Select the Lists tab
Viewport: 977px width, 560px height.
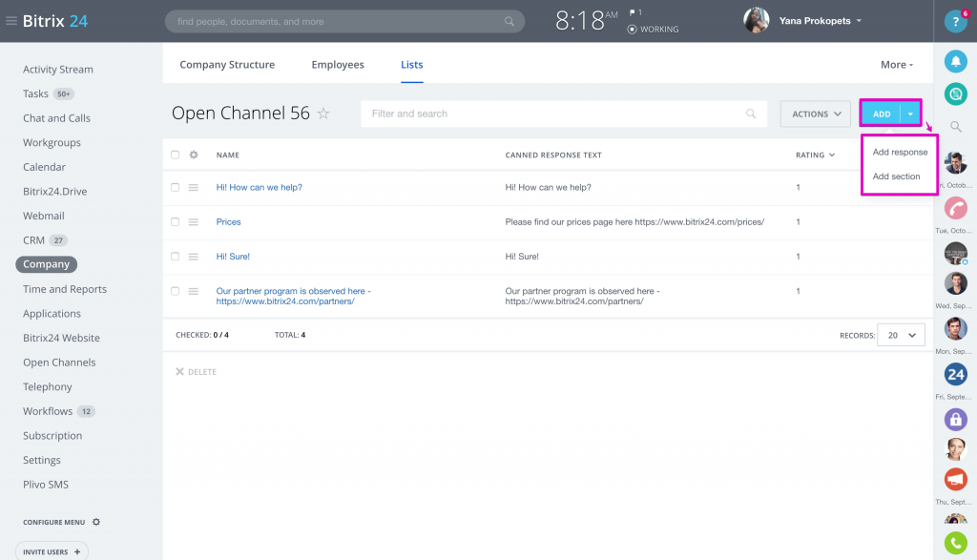[x=412, y=65]
